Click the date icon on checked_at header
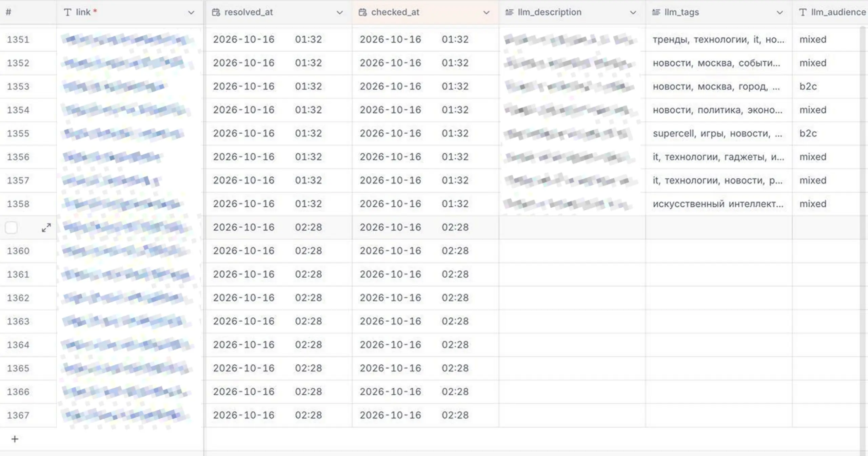The height and width of the screenshot is (456, 868). pyautogui.click(x=362, y=13)
